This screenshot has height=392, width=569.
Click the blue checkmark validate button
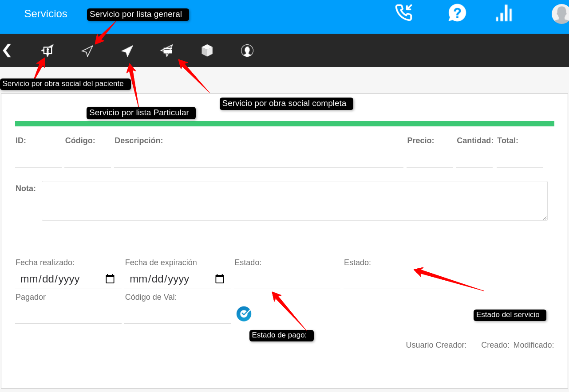click(244, 314)
